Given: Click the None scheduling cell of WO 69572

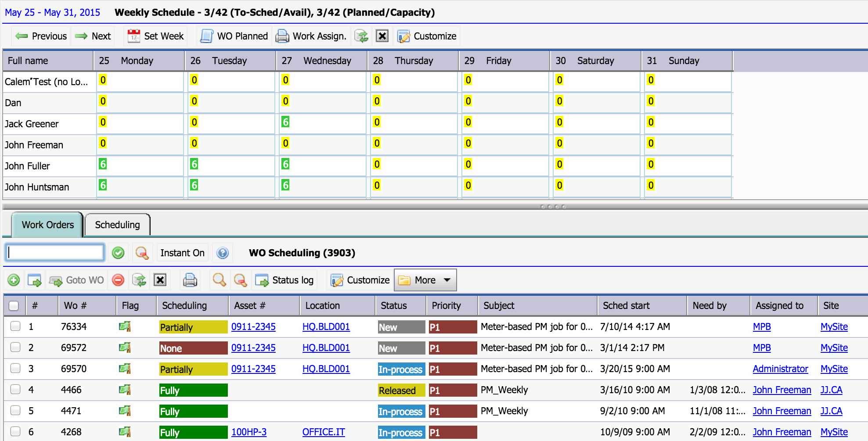Looking at the screenshot, I should click(193, 348).
